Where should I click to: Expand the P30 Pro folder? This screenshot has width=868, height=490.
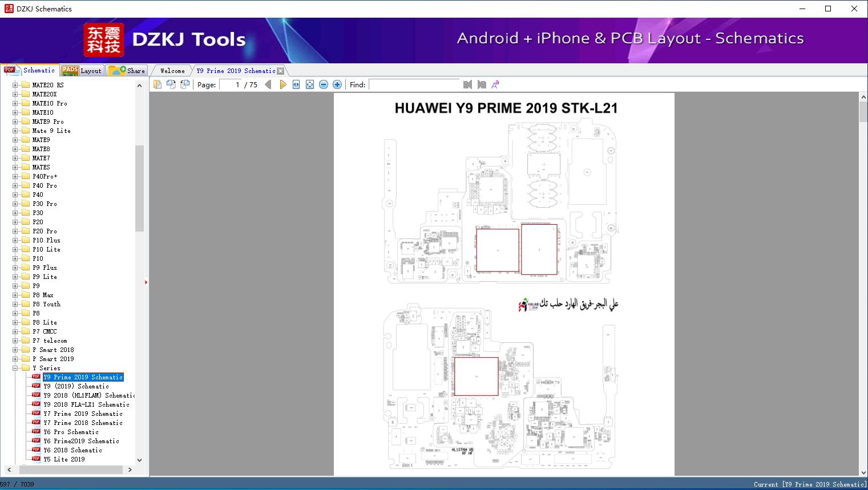15,204
